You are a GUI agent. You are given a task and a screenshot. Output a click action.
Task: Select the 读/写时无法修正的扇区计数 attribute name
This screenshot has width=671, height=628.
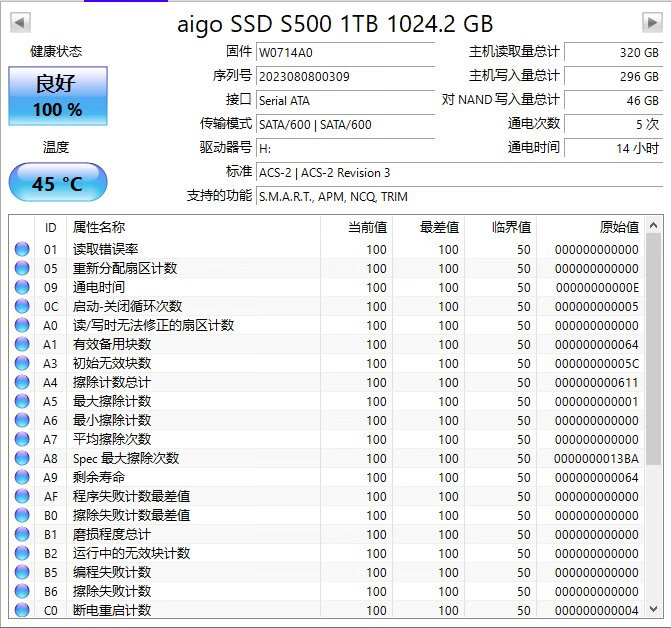[x=153, y=325]
